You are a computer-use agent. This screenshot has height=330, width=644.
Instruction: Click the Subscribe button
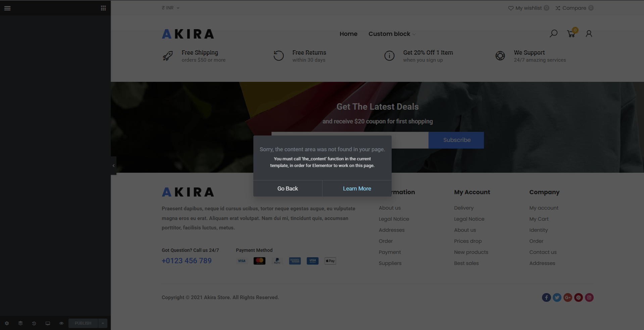tap(456, 140)
